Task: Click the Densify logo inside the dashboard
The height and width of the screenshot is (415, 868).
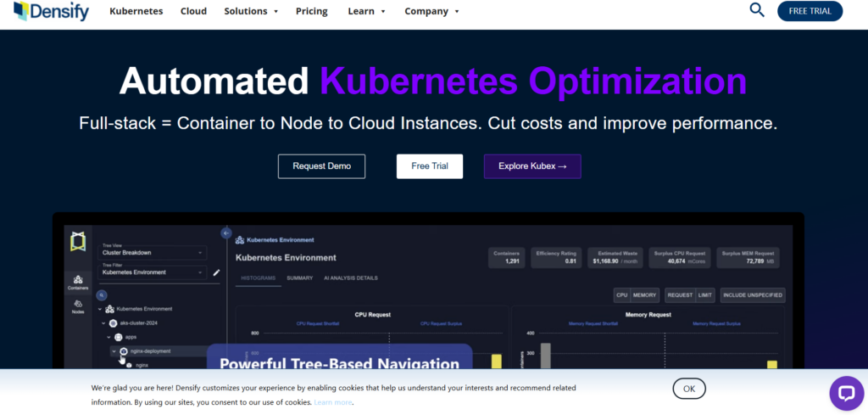Action: pyautogui.click(x=78, y=242)
